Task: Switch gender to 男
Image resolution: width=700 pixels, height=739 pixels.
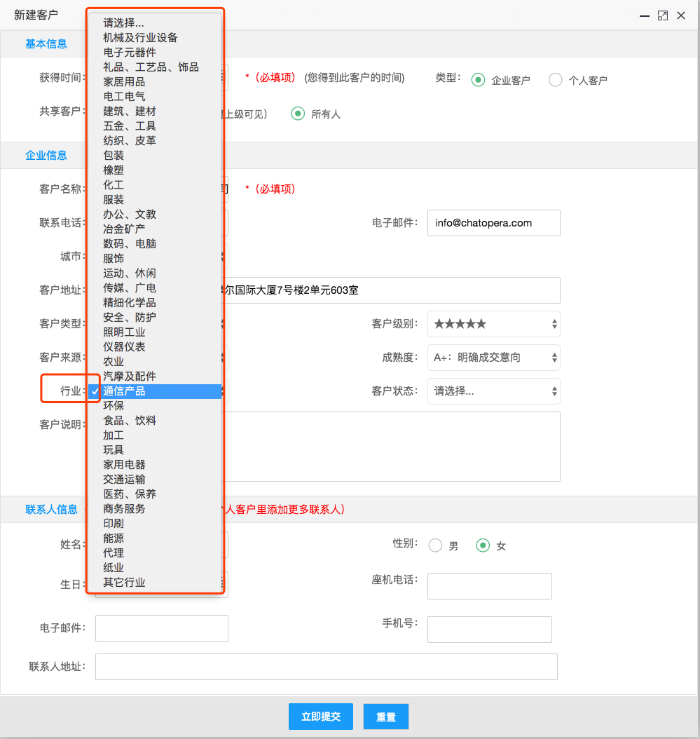Action: 435,543
